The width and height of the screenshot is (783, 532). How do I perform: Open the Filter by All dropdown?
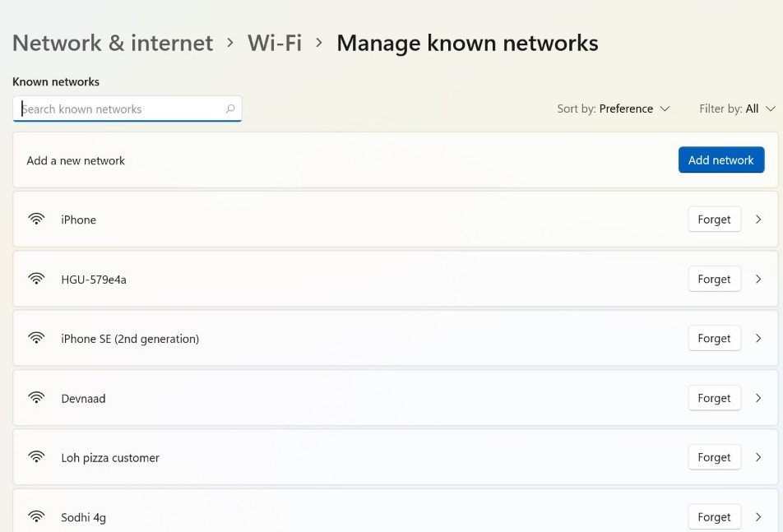pyautogui.click(x=737, y=109)
